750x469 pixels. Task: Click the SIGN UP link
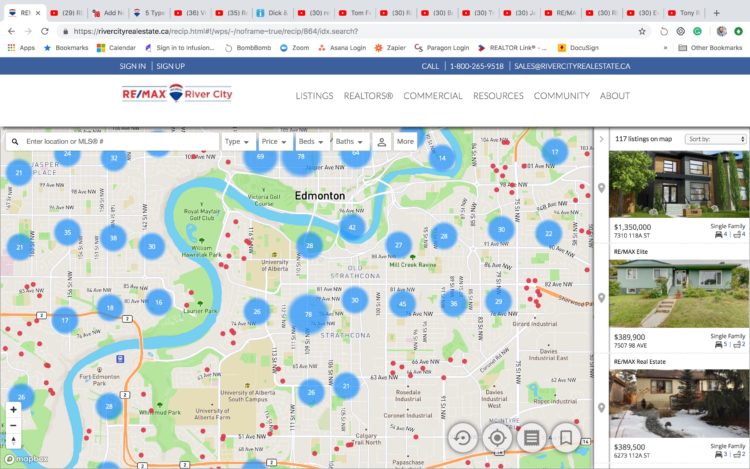(170, 66)
